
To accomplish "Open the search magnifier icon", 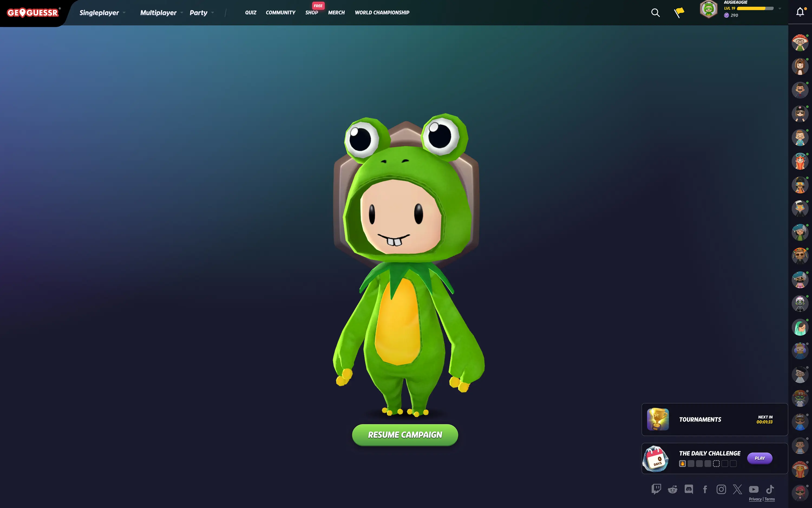I will 655,13.
